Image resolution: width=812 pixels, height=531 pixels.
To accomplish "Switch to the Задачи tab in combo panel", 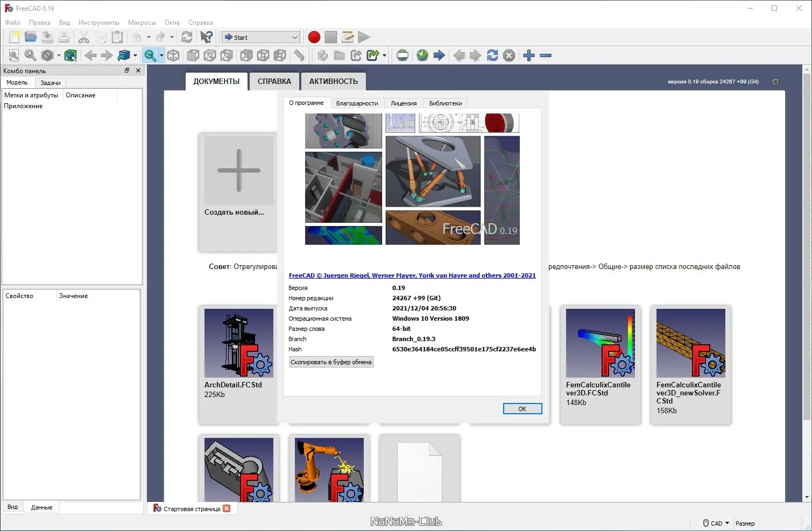I will pyautogui.click(x=51, y=83).
